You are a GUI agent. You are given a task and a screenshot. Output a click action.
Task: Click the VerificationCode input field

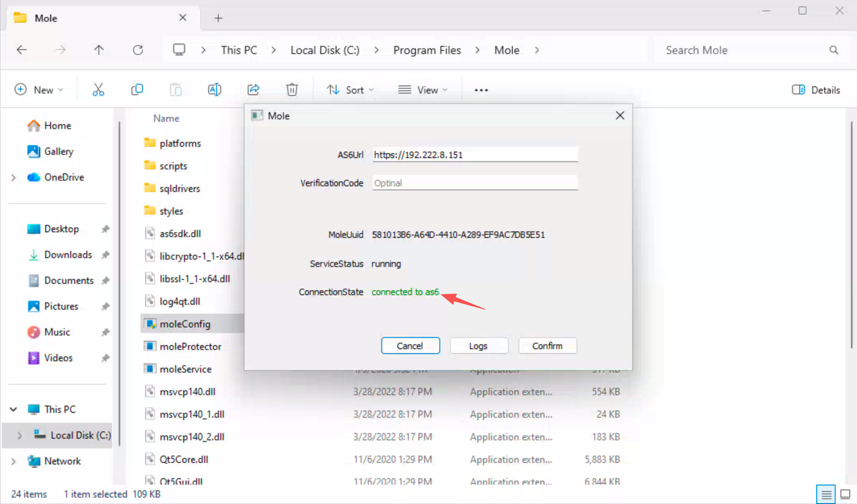(475, 183)
